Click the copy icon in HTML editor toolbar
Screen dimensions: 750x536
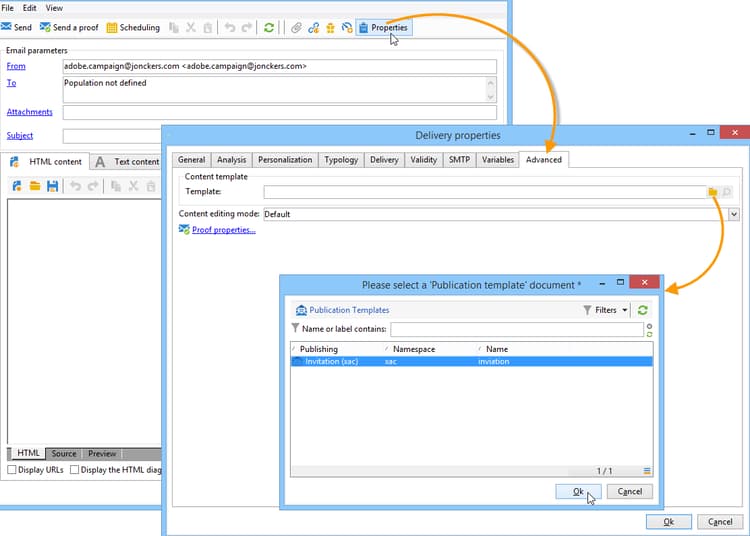pos(116,186)
